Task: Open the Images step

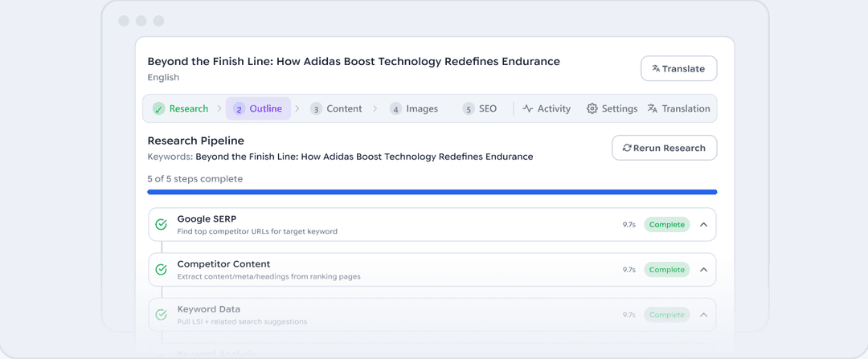Action: 414,108
